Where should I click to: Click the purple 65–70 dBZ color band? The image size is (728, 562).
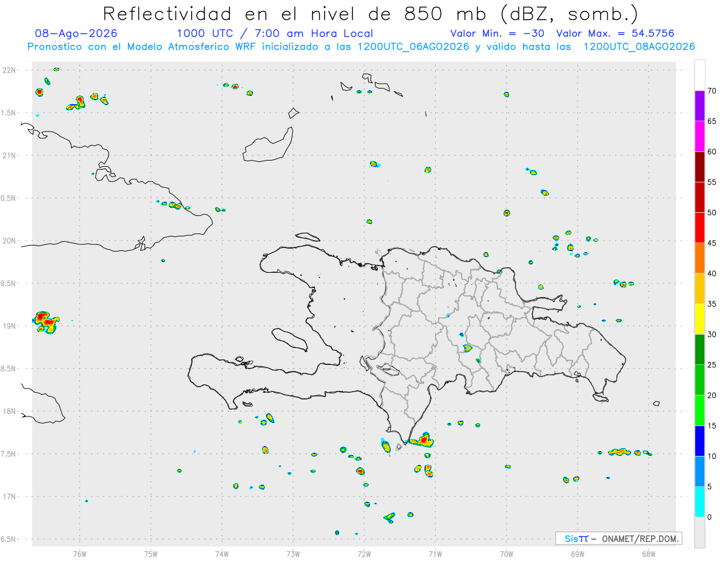click(699, 105)
